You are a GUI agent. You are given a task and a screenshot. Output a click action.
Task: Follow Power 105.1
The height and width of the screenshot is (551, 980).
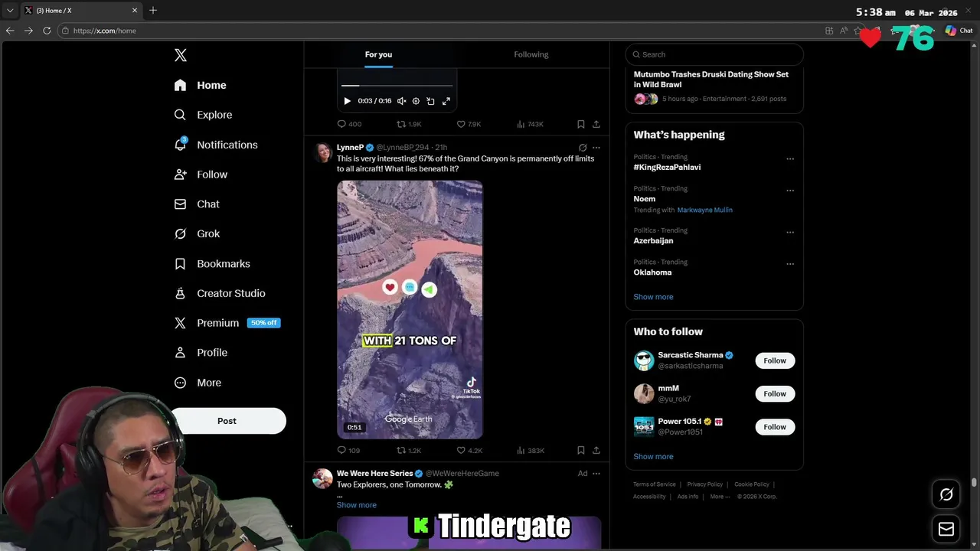click(775, 427)
